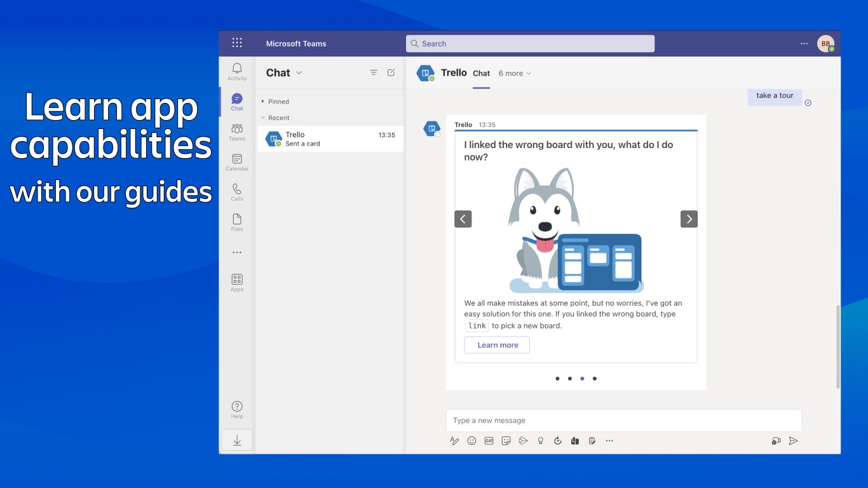Send the message with arrow icon
This screenshot has width=868, height=488.
coord(793,440)
